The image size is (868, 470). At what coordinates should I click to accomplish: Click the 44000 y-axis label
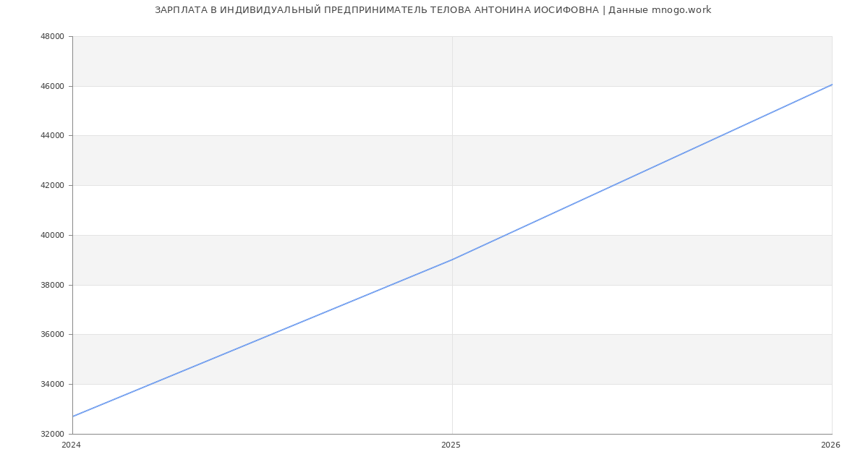click(52, 136)
